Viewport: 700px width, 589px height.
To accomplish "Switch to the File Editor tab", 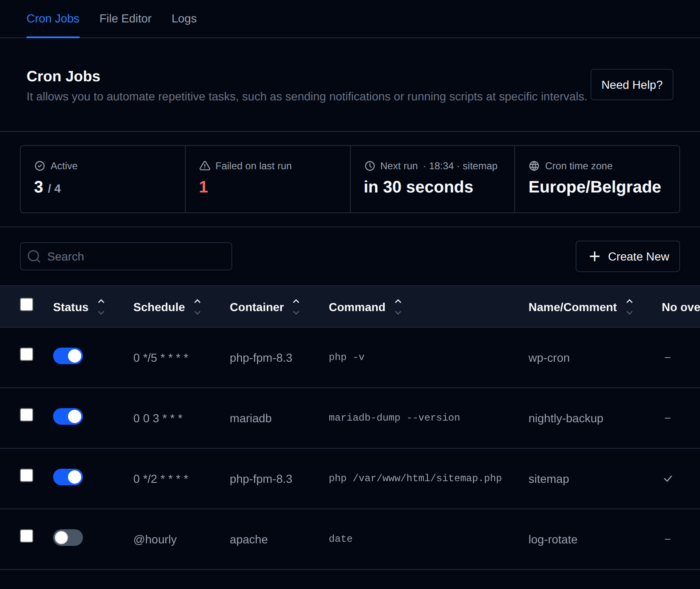I will tap(125, 19).
